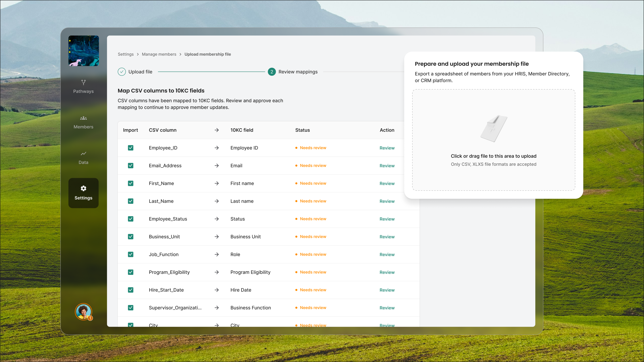Review the Email_Address mapping

[x=387, y=166]
